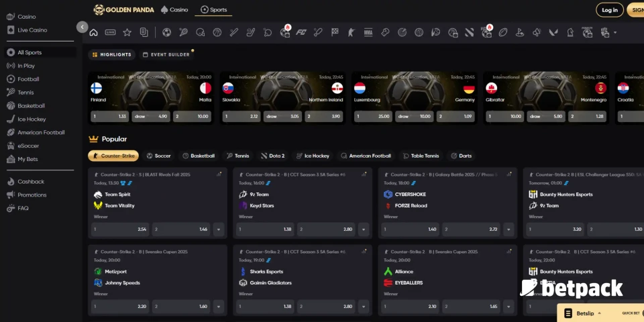The image size is (644, 322).
Task: Open Promotions in sidebar
Action: click(x=32, y=195)
